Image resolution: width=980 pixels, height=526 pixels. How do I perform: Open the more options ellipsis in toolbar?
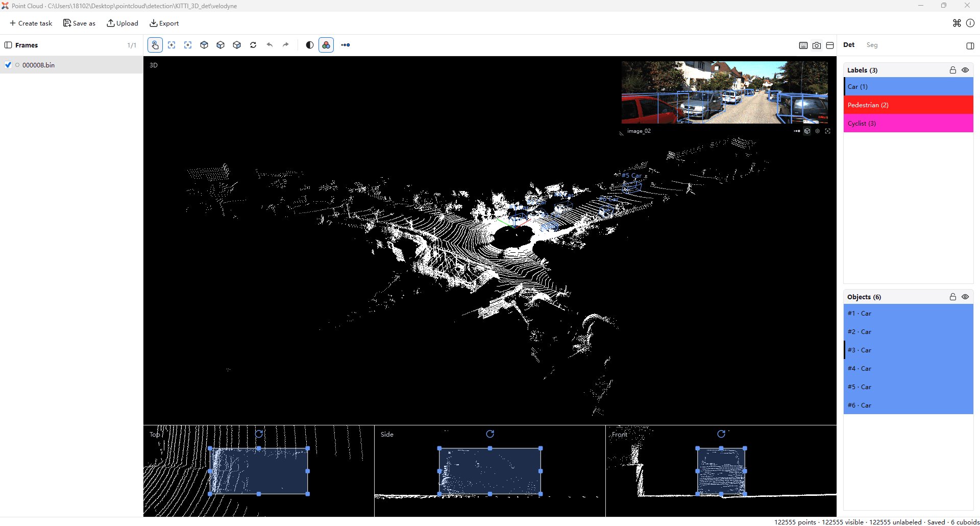[346, 45]
